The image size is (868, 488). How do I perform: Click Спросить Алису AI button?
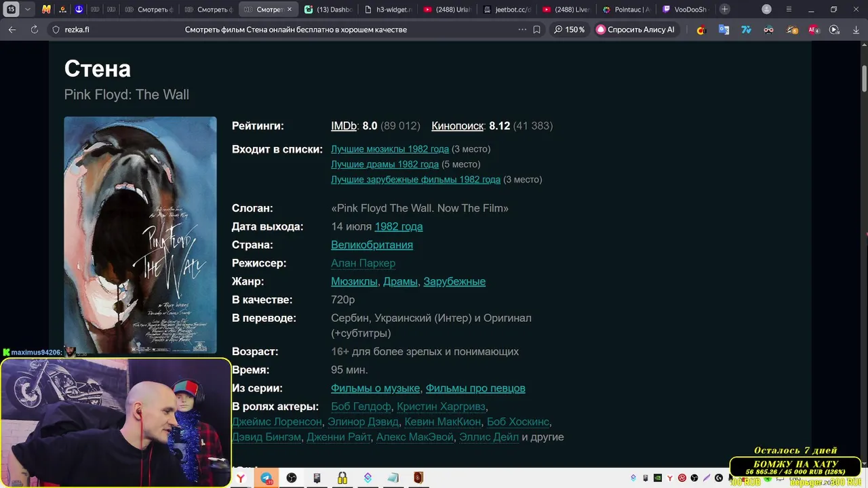[x=635, y=30]
